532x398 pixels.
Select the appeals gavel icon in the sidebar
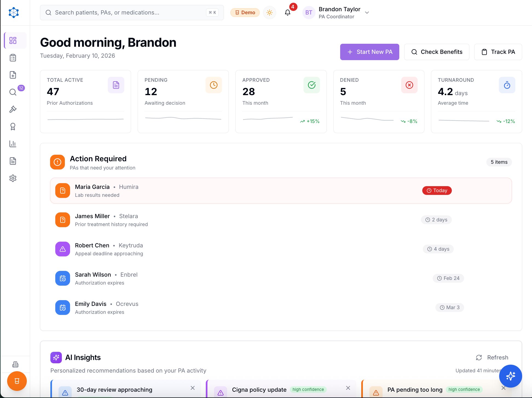(13, 109)
